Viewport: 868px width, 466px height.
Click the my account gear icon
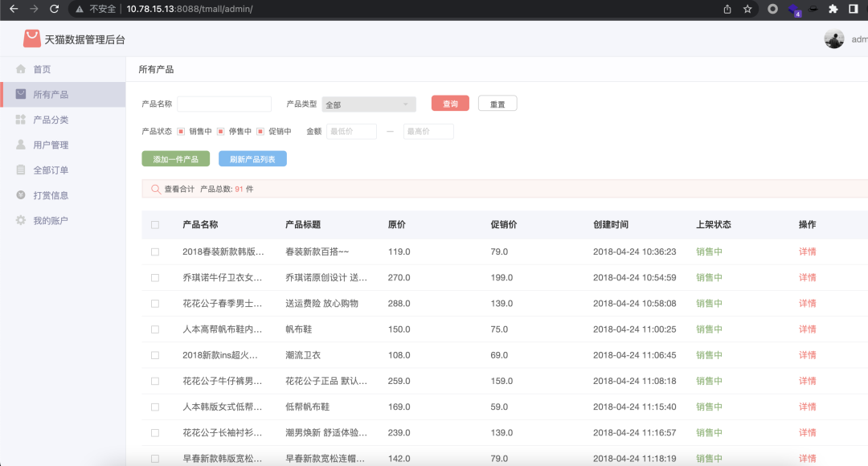coord(21,220)
